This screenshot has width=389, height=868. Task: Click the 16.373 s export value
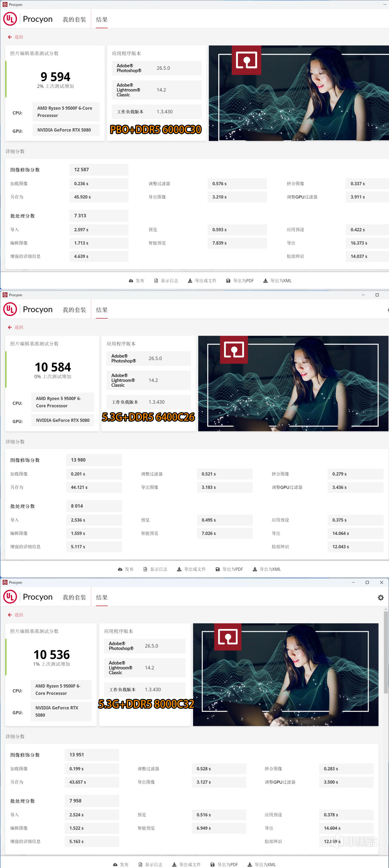pos(367,243)
